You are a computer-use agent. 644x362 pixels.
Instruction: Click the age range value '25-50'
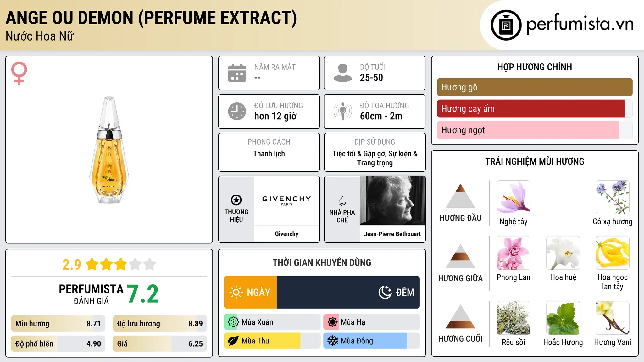(371, 78)
